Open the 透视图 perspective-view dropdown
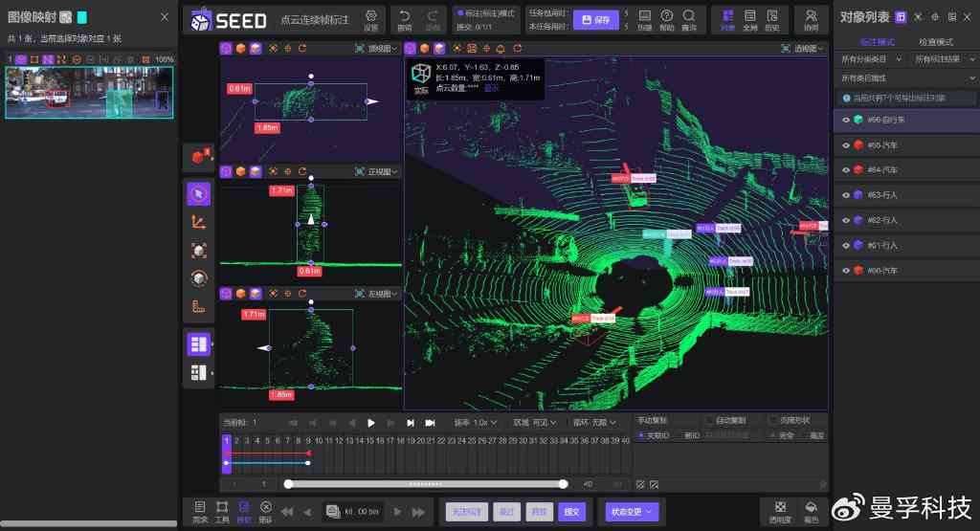This screenshot has width=980, height=531. click(x=803, y=48)
